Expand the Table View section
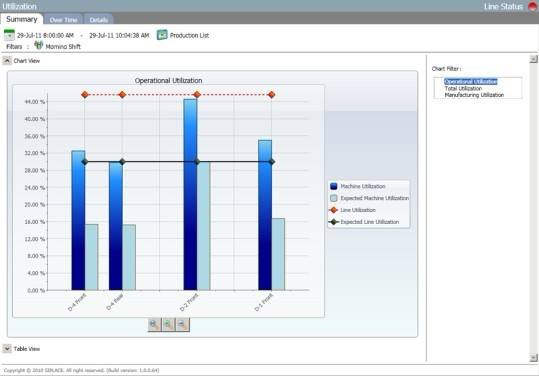The image size is (539, 376). [7, 349]
